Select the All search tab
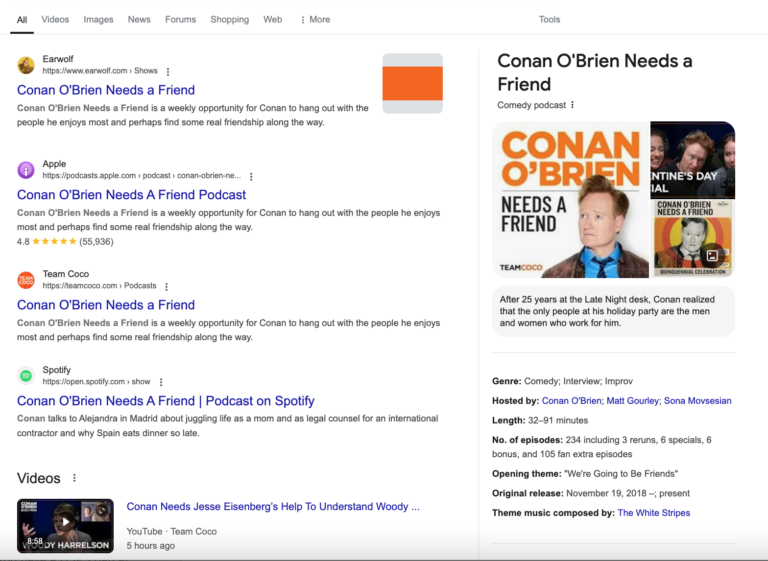The image size is (768, 561). 22,20
